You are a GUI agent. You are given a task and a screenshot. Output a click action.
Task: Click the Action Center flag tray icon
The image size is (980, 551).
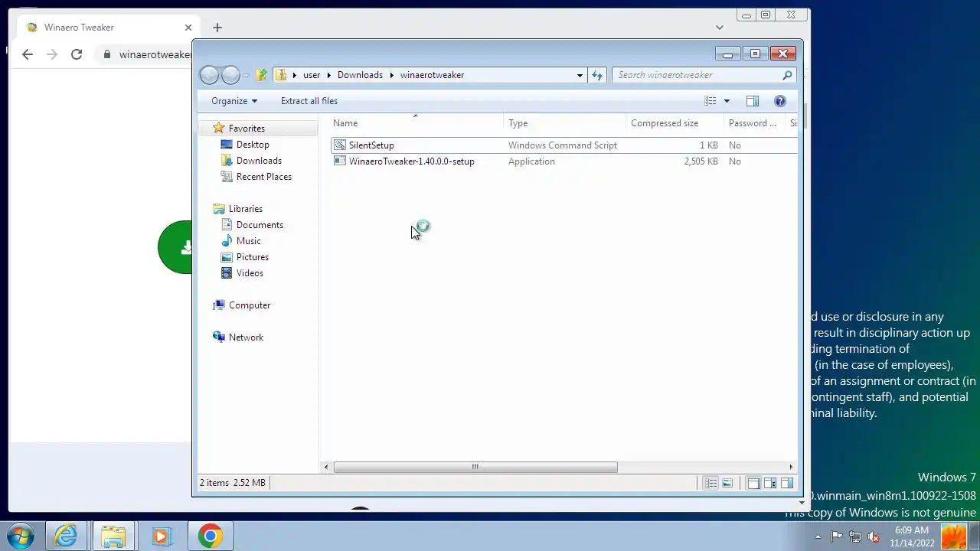click(x=836, y=536)
